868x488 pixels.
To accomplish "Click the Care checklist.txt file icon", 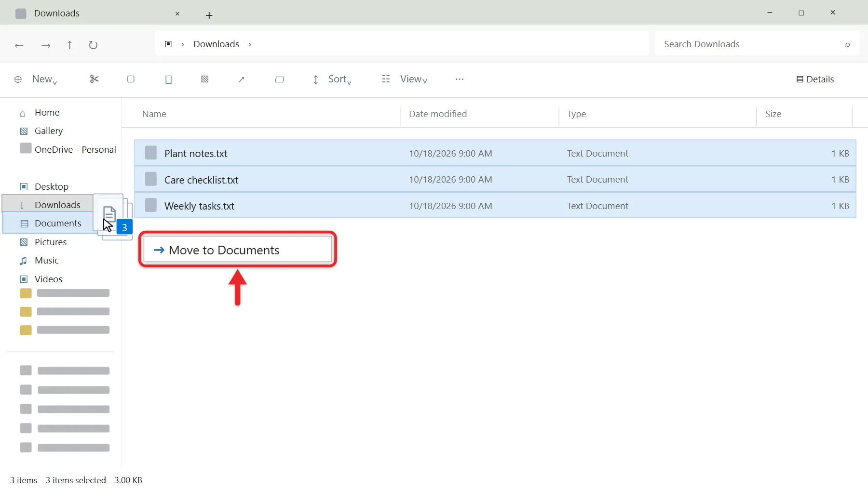I will coord(151,179).
